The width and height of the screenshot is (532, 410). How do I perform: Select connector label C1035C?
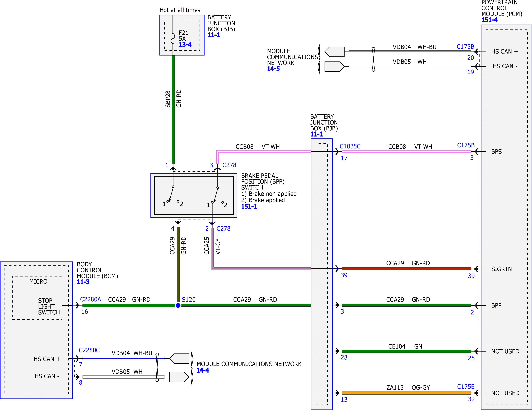(350, 146)
